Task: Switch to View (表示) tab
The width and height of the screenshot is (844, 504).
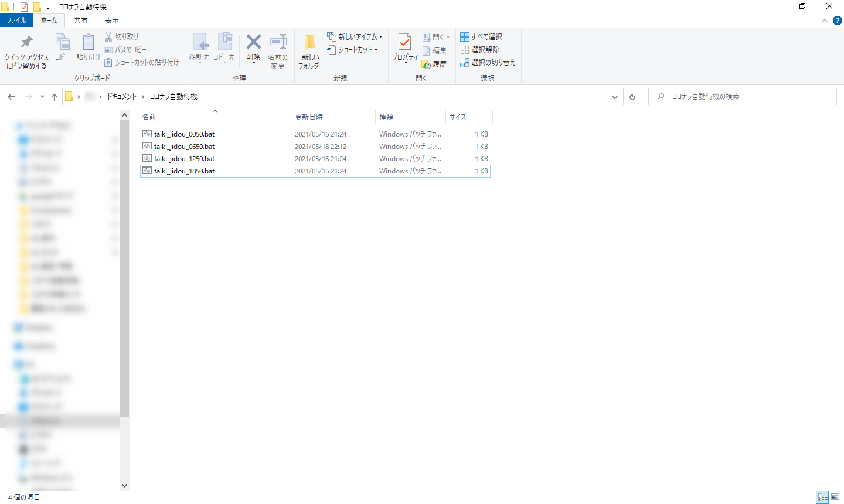Action: pos(112,20)
